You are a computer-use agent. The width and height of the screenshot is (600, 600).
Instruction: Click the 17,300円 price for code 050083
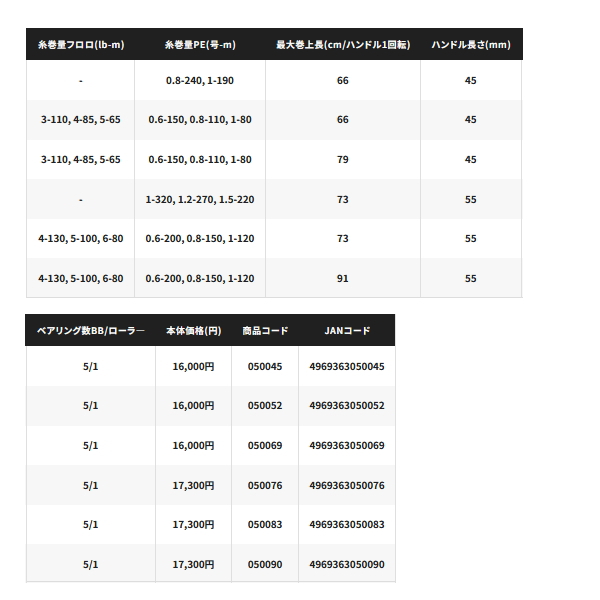(193, 525)
